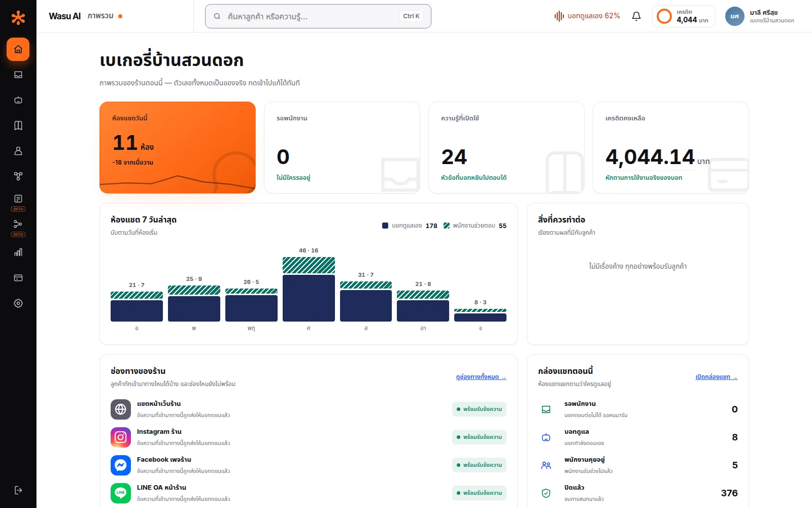The image size is (812, 508).
Task: Open the credit balance 4,044 widget
Action: tap(684, 16)
